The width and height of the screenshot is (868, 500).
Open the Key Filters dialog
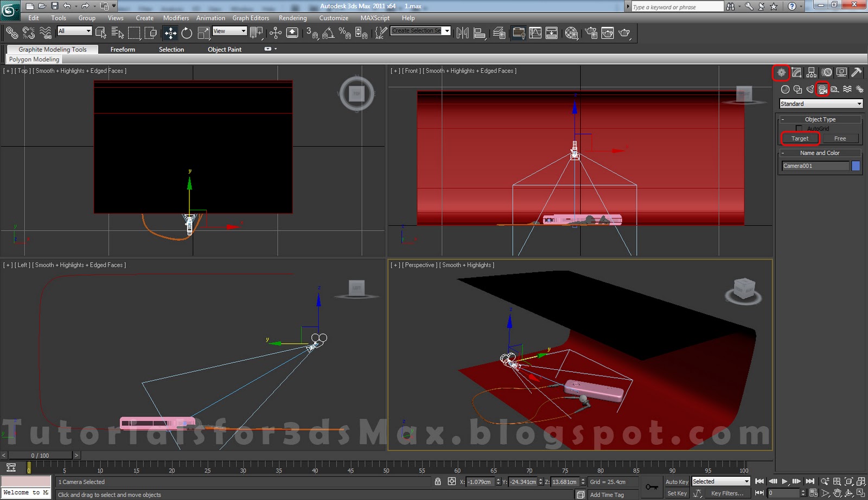(x=727, y=493)
